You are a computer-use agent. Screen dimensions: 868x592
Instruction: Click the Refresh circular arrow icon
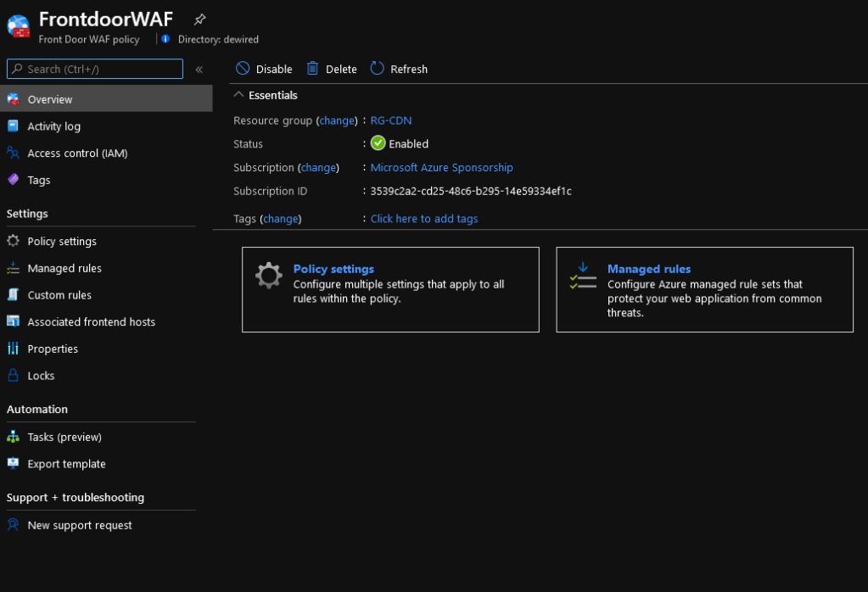(378, 69)
